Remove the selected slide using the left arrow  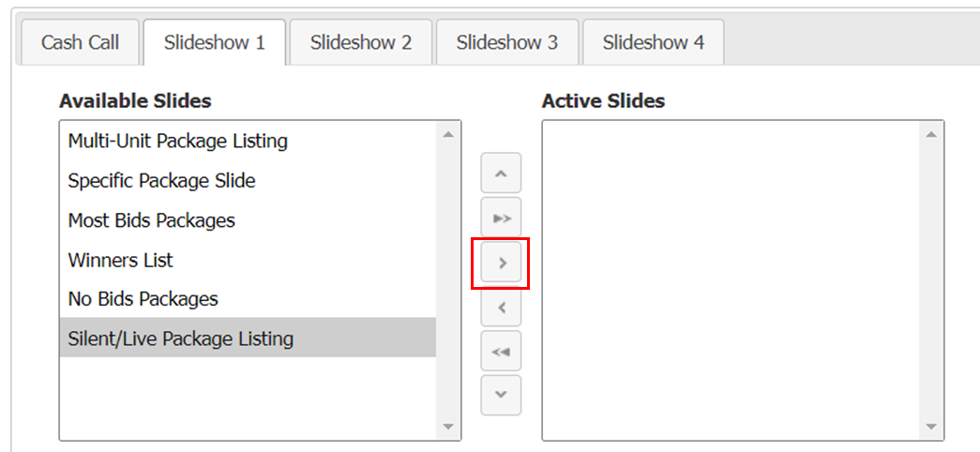501,307
